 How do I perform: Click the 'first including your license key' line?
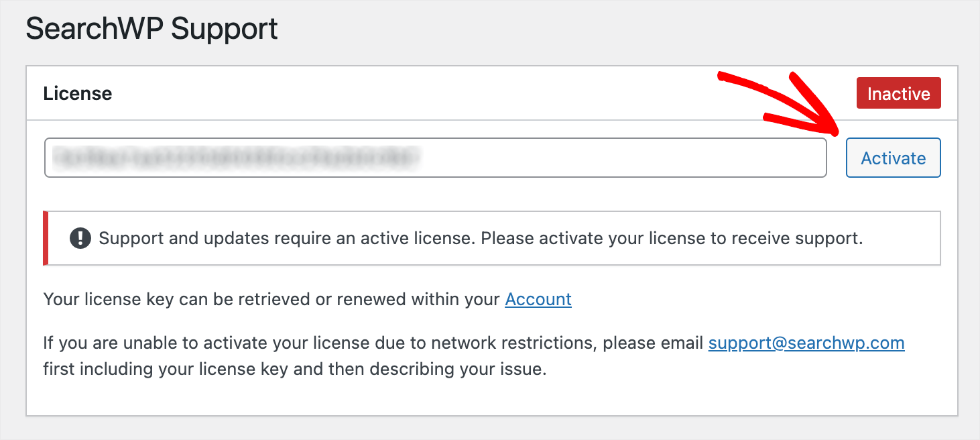click(x=295, y=370)
